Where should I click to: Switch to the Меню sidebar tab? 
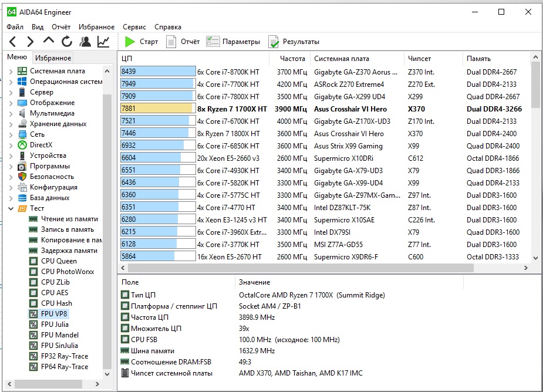[16, 57]
